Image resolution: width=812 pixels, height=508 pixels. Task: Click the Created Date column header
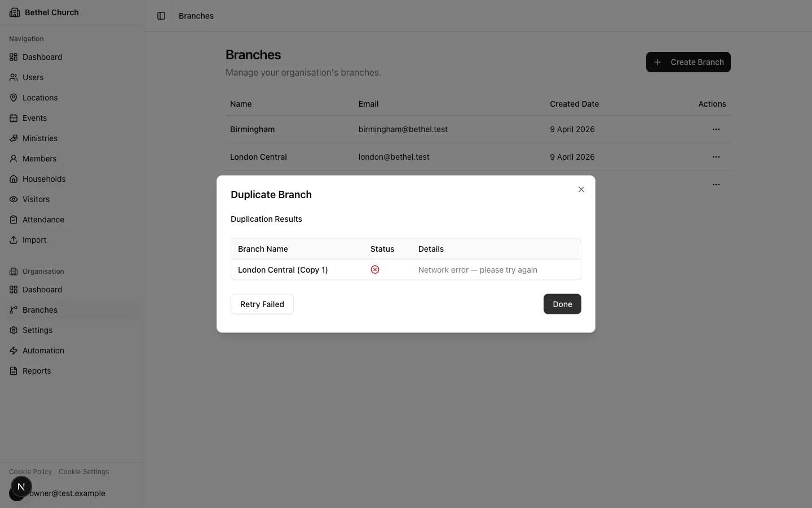coord(575,104)
